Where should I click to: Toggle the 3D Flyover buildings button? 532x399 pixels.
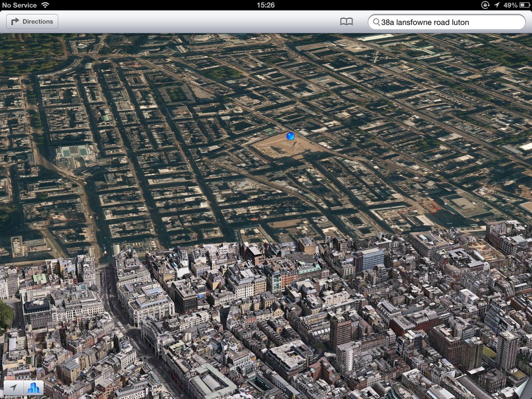[x=34, y=388]
